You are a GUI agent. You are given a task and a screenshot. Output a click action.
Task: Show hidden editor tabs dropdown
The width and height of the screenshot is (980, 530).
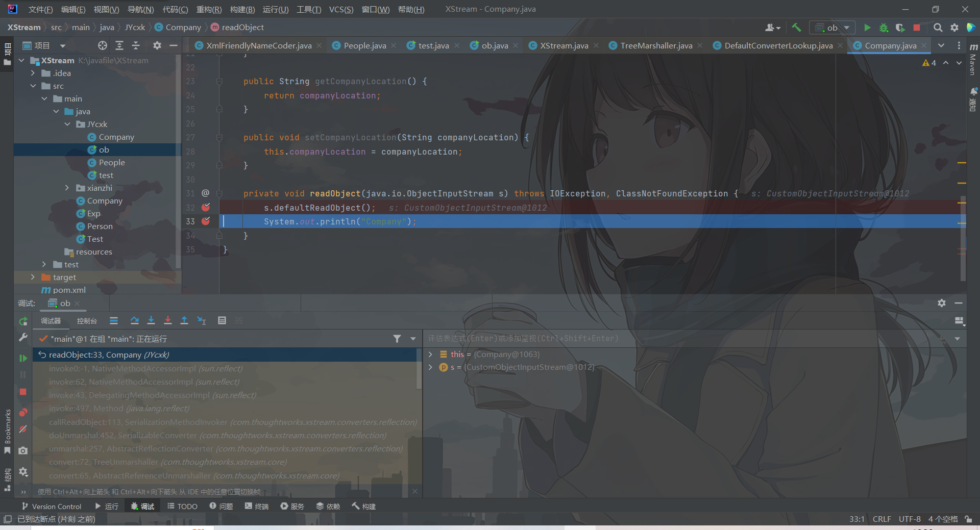(x=941, y=45)
